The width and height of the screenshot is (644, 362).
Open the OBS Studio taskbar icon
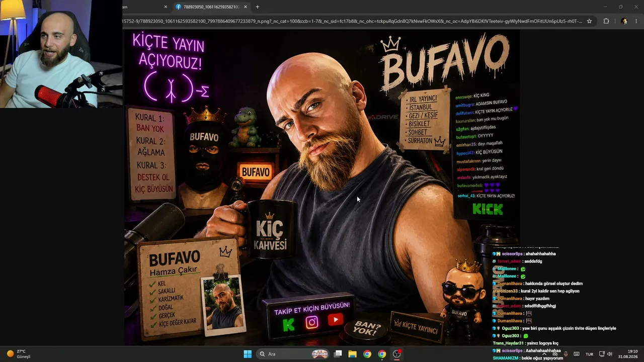397,354
